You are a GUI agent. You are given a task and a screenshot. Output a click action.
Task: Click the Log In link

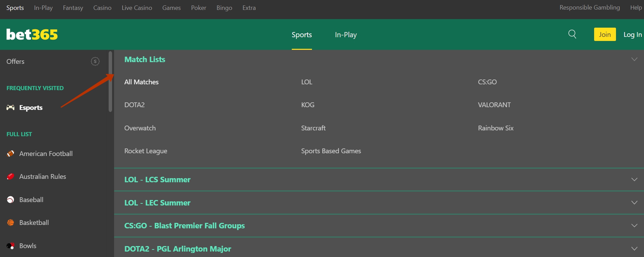tap(632, 34)
